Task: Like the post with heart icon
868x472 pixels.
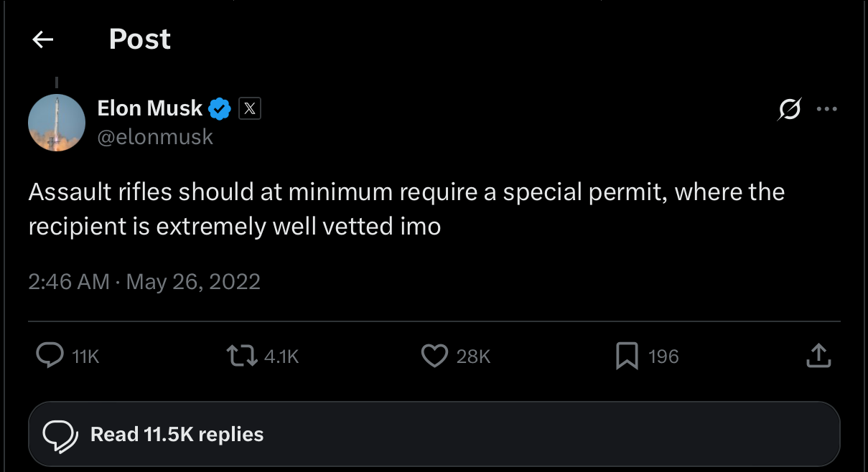Action: point(434,356)
